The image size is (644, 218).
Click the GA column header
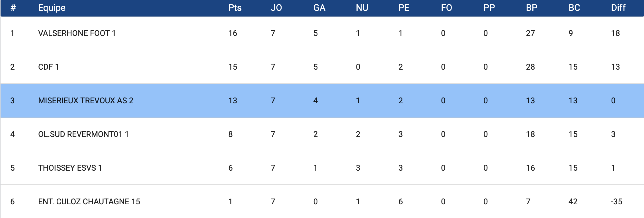[319, 8]
